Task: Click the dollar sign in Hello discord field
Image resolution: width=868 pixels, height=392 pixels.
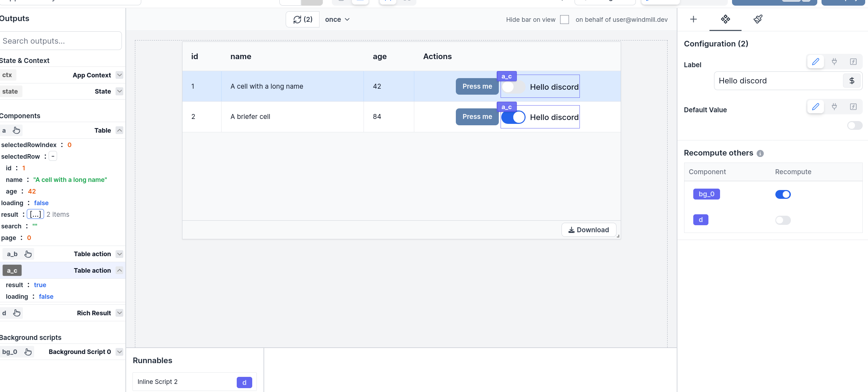Action: click(x=852, y=81)
